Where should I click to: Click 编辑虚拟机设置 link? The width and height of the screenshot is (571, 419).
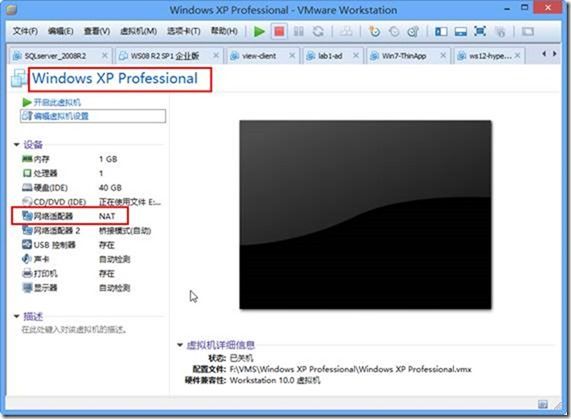[x=93, y=116]
